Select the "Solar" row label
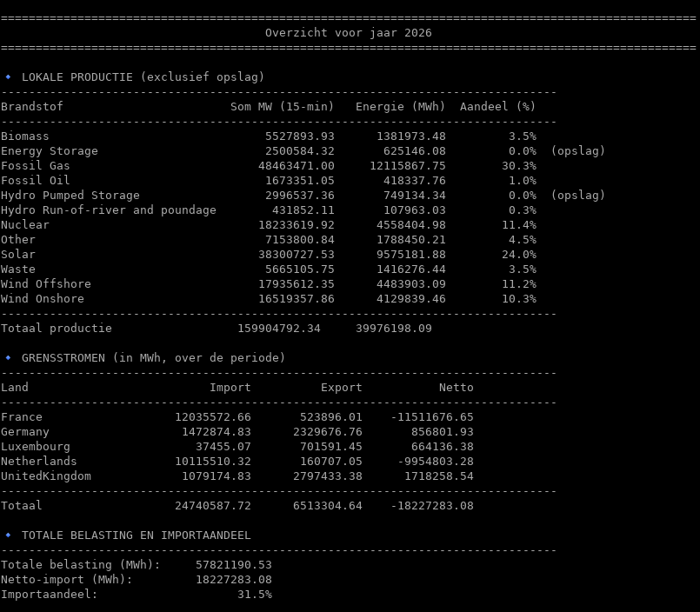 (18, 254)
